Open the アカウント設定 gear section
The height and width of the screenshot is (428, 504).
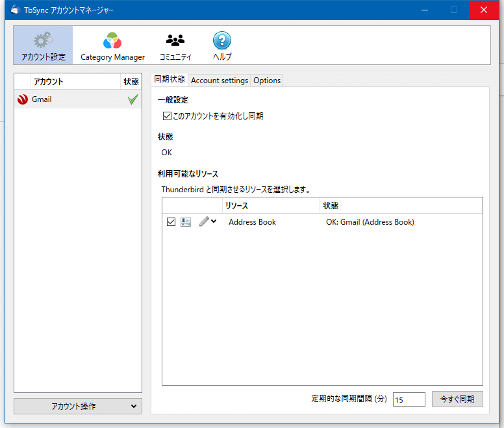(43, 45)
